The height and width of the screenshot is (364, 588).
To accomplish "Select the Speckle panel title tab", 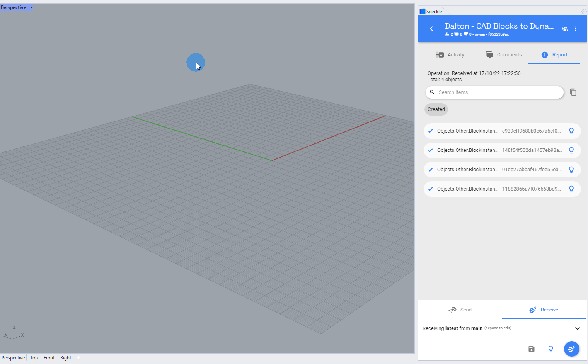I will pyautogui.click(x=431, y=12).
